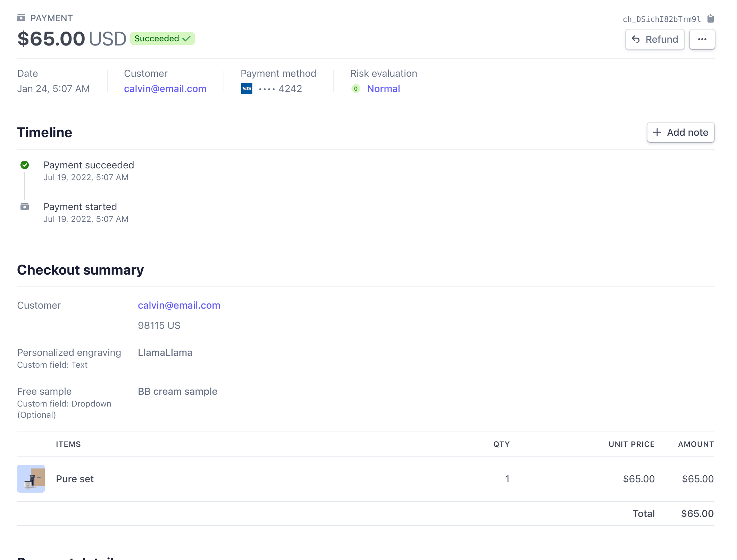Click the Payment succeeded timeline entry

(89, 165)
